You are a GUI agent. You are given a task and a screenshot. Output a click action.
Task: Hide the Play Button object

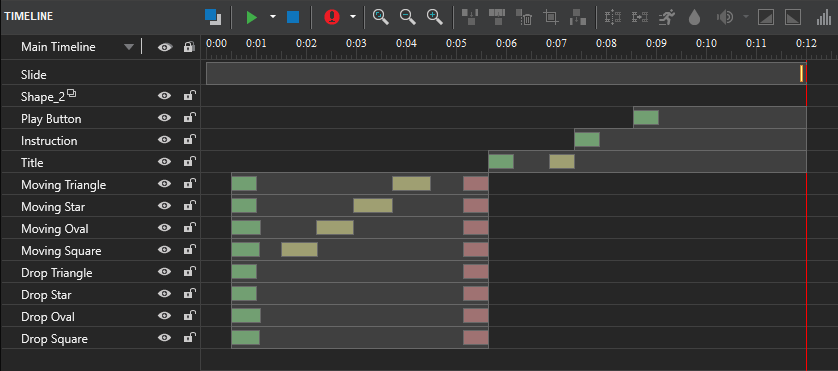click(x=165, y=118)
